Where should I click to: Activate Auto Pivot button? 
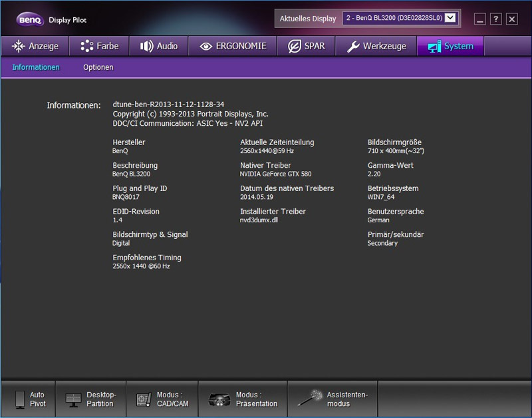point(29,399)
